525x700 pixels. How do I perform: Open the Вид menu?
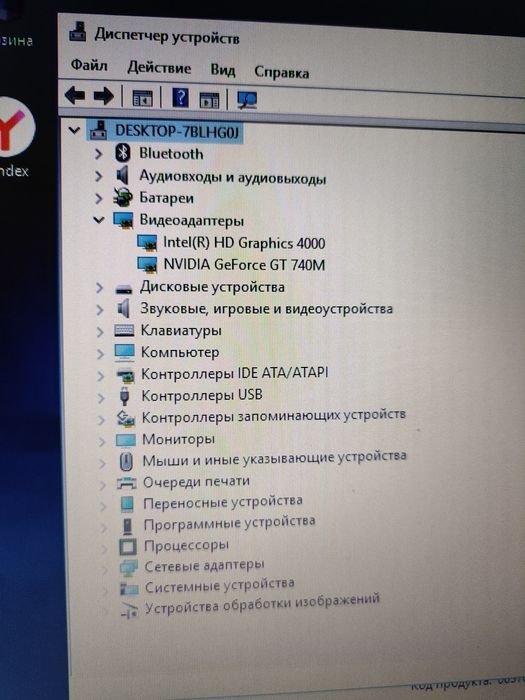click(223, 70)
